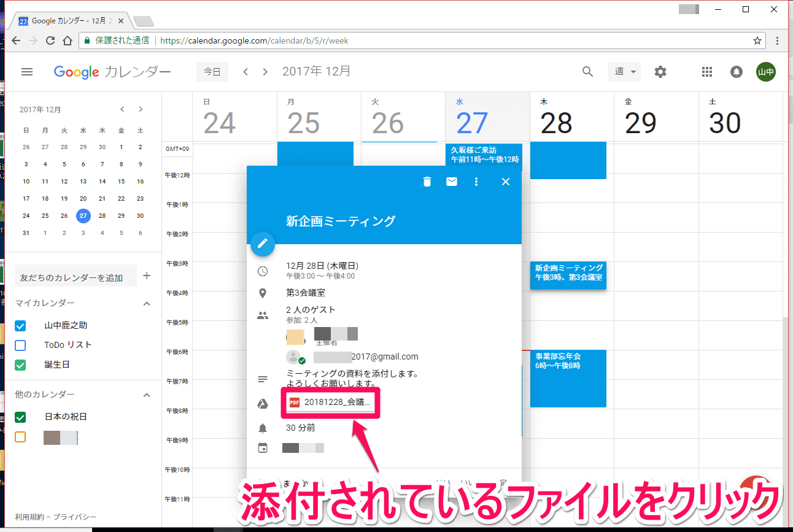Screen dimensions: 793x532
Task: Click the 2017年 12月 header title
Action: click(x=317, y=72)
